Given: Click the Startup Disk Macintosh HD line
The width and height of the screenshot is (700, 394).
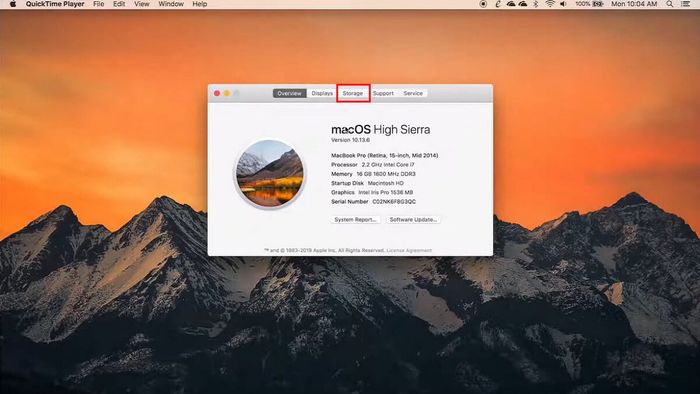Looking at the screenshot, I should click(x=367, y=183).
